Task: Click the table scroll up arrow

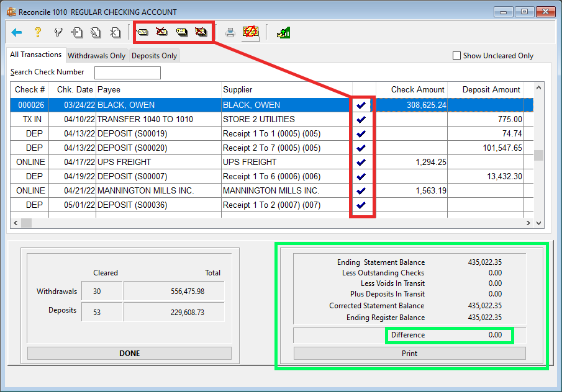Action: [x=538, y=87]
